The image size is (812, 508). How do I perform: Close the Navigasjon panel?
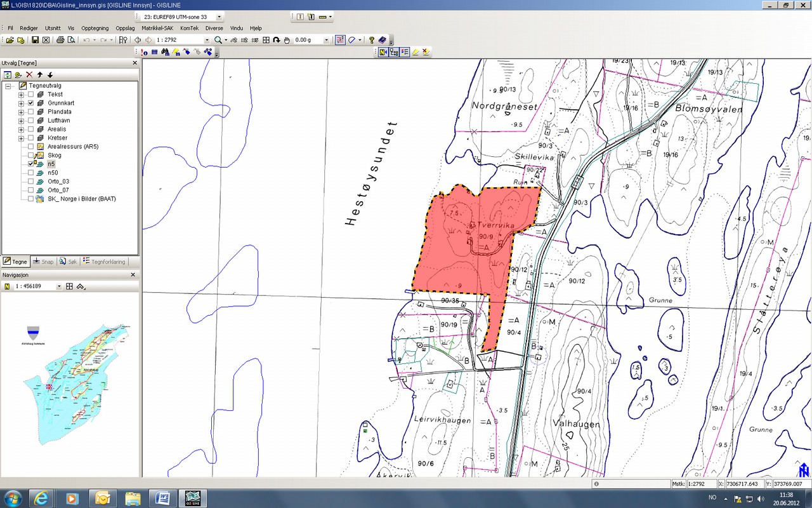[133, 275]
